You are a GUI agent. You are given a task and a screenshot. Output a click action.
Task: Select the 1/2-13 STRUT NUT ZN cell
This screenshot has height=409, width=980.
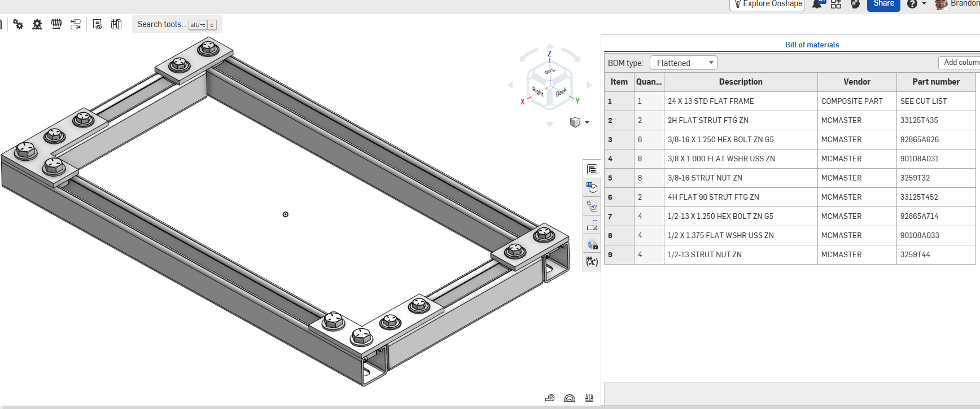pos(741,254)
